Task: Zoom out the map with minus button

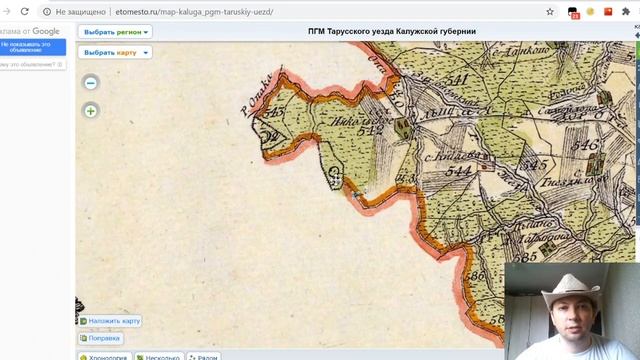Action: tap(91, 83)
